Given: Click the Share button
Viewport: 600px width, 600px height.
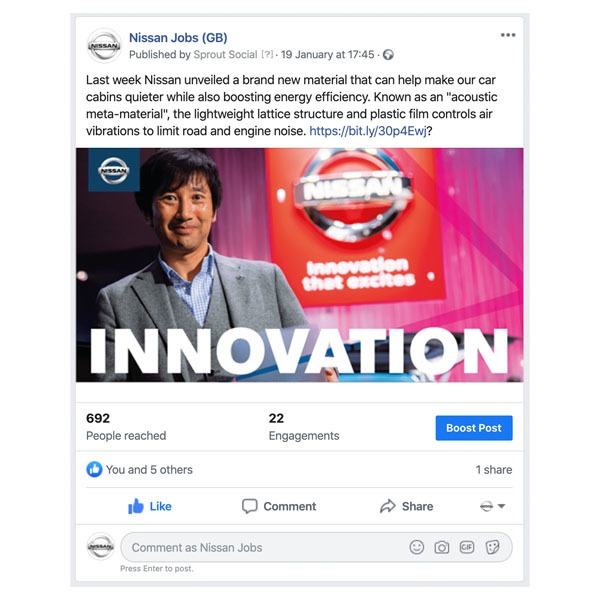Looking at the screenshot, I should click(x=406, y=506).
